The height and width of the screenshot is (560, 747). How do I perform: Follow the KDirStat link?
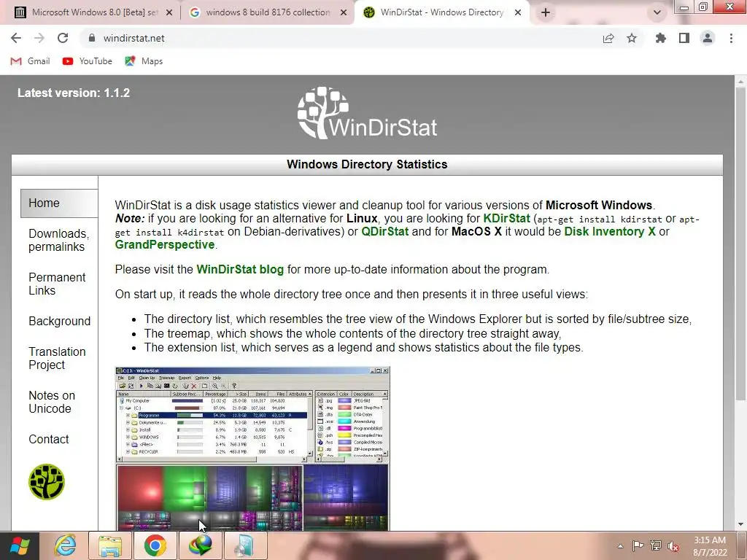(x=506, y=219)
